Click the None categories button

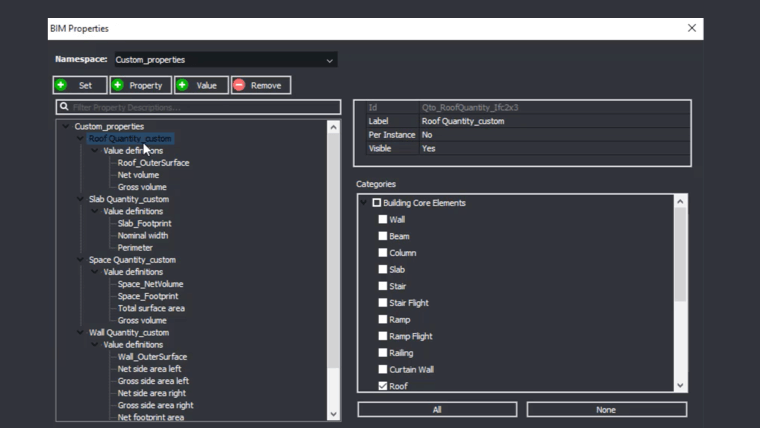tap(606, 410)
